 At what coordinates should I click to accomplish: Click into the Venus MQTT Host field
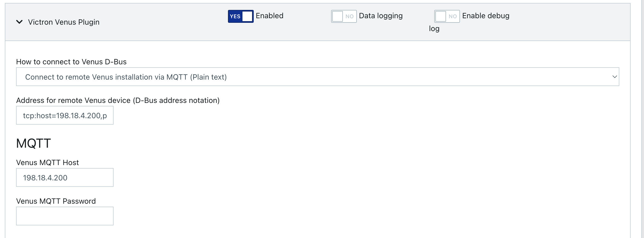tap(65, 178)
